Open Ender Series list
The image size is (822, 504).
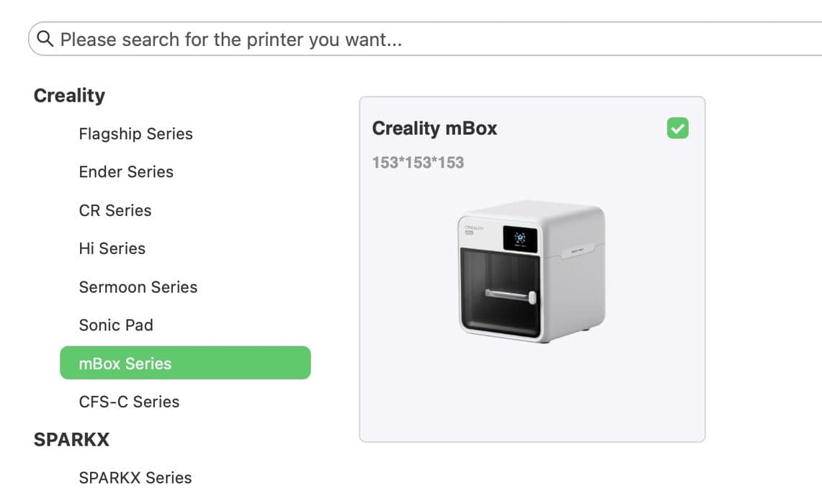click(126, 172)
